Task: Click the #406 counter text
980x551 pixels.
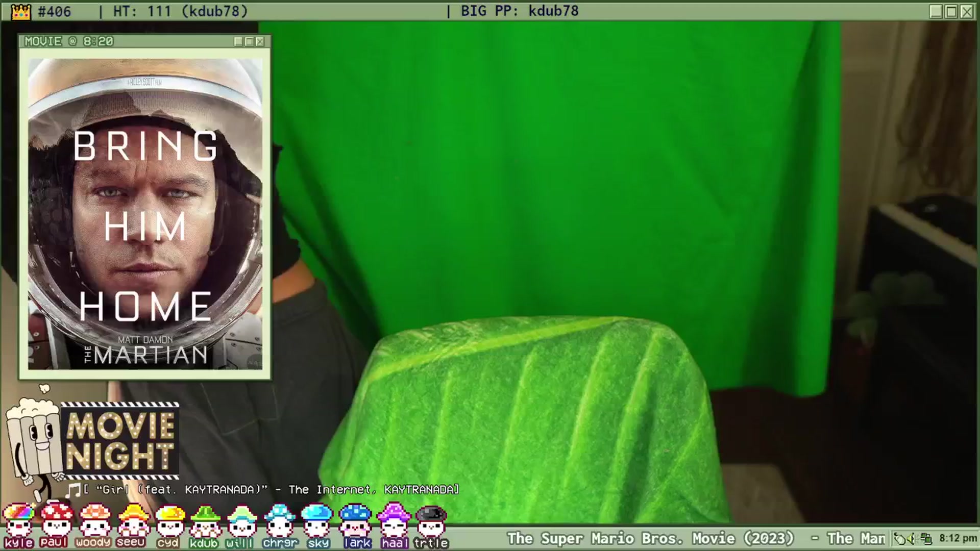Action: [55, 11]
